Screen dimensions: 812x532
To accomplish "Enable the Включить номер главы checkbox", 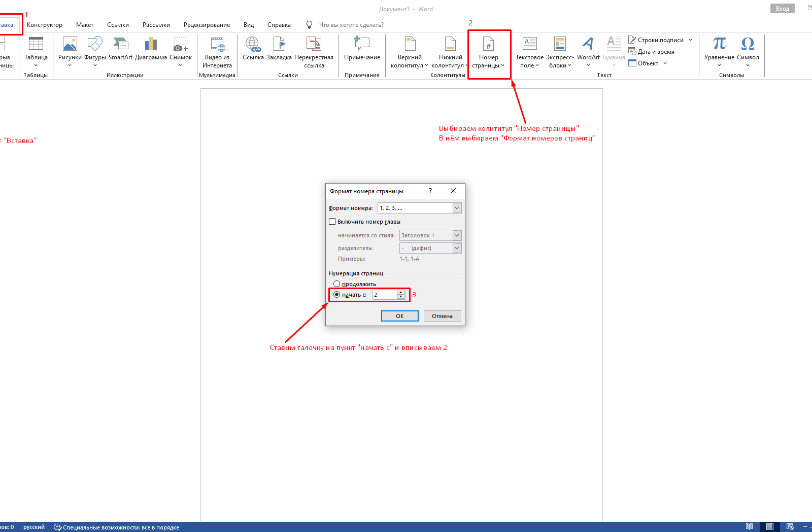I will (332, 222).
